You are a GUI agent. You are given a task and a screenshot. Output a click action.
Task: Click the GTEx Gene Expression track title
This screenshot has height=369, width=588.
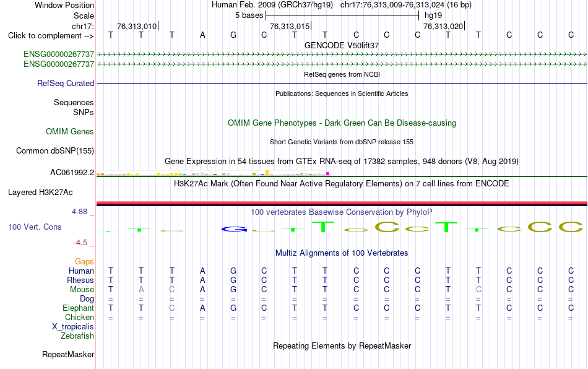pyautogui.click(x=342, y=161)
